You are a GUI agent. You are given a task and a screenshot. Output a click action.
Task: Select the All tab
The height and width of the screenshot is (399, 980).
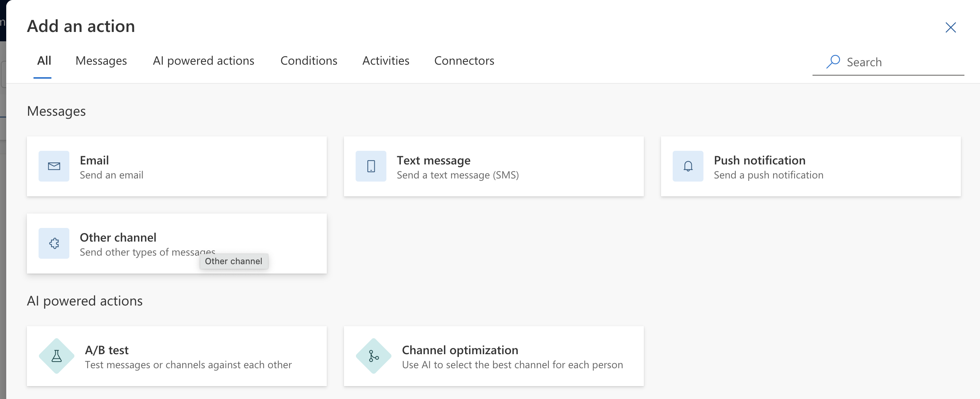point(44,61)
